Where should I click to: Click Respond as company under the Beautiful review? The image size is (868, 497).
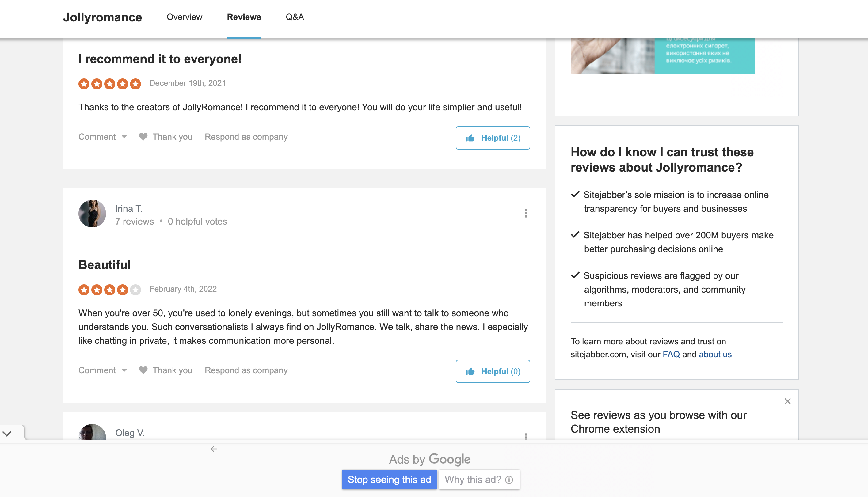246,370
